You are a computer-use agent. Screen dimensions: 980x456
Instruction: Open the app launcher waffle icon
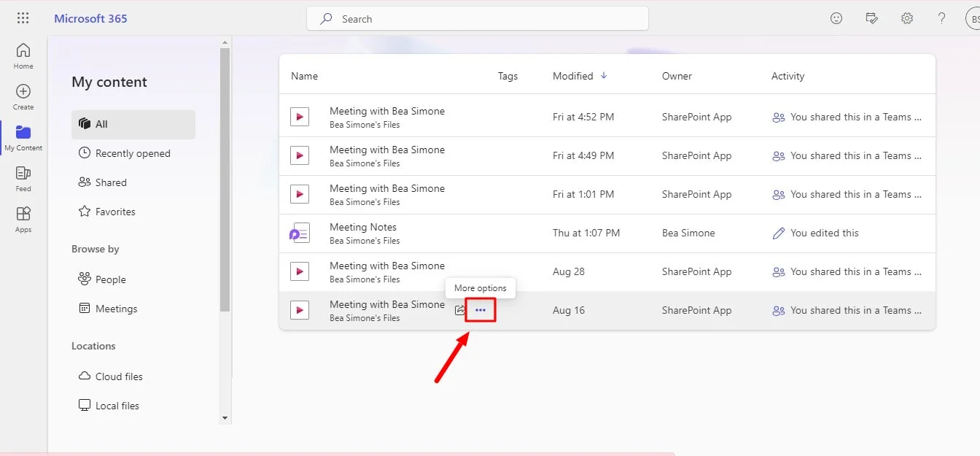coord(23,18)
